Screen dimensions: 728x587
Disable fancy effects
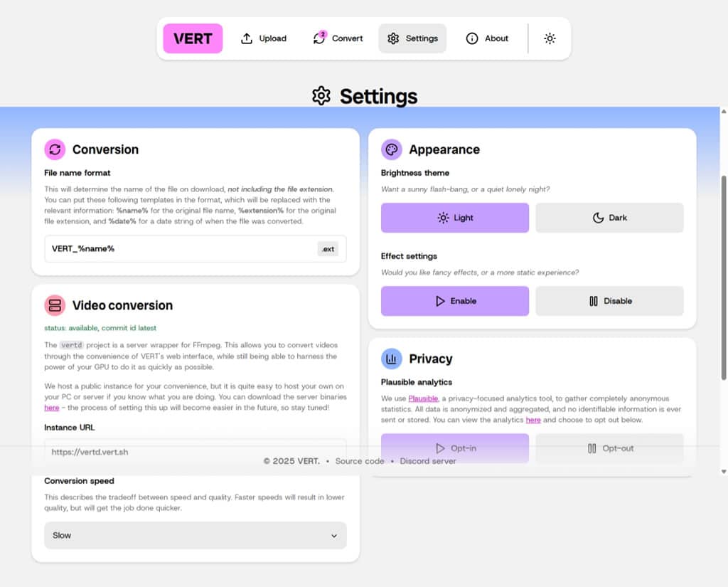609,301
